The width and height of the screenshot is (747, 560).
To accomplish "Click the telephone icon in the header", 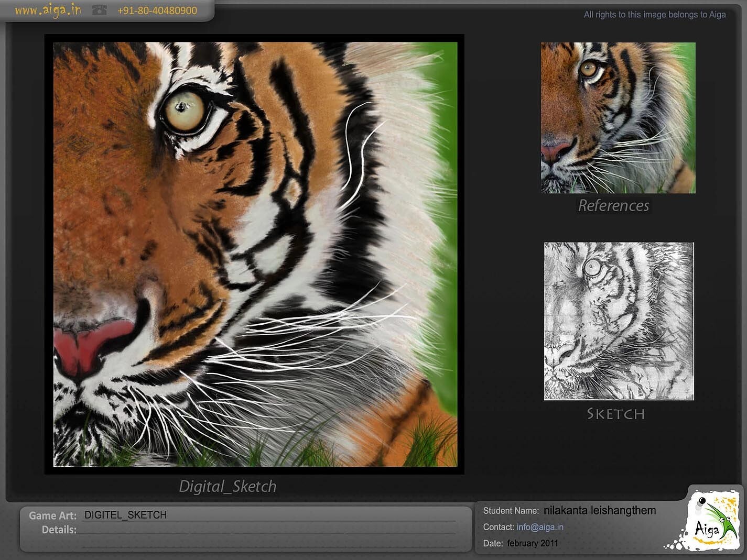I will [x=99, y=10].
